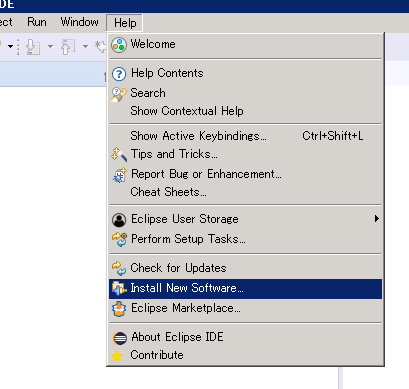Open dropdown arrow beside previous annotation button
Viewport: 409px width, 389px height.
(x=85, y=47)
